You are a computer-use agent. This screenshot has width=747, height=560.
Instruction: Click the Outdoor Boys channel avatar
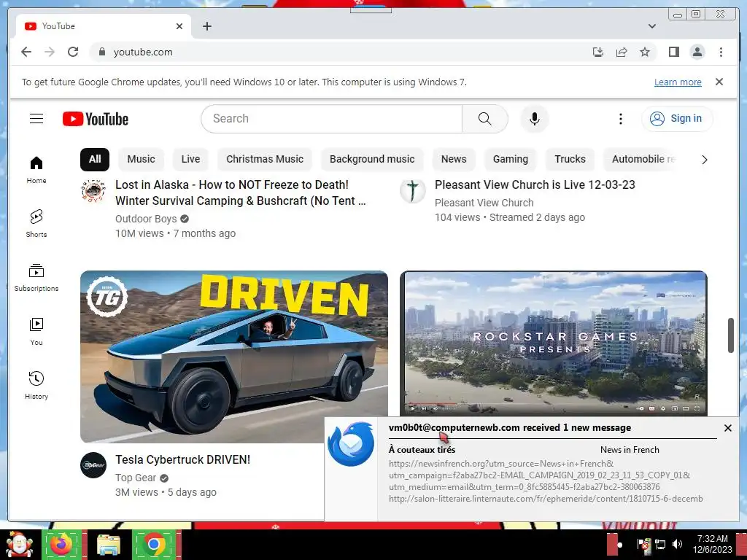(x=93, y=190)
